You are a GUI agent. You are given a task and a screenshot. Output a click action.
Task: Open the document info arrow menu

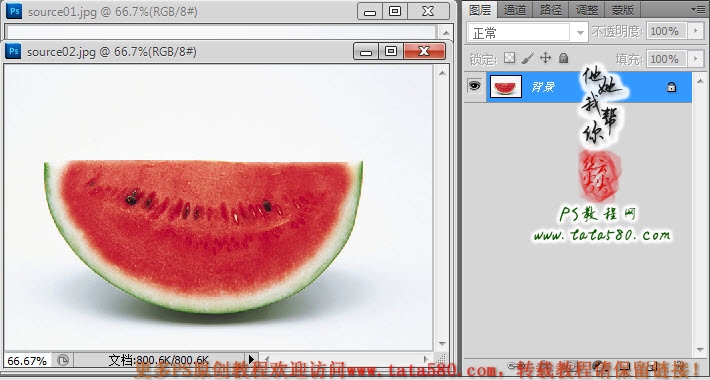252,360
